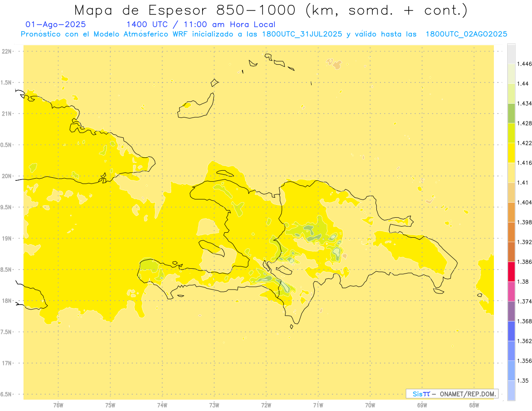Click the dark green legend swatch between 1.428 and 1.434
Image resolution: width=532 pixels, height=411 pixels.
pyautogui.click(x=511, y=113)
